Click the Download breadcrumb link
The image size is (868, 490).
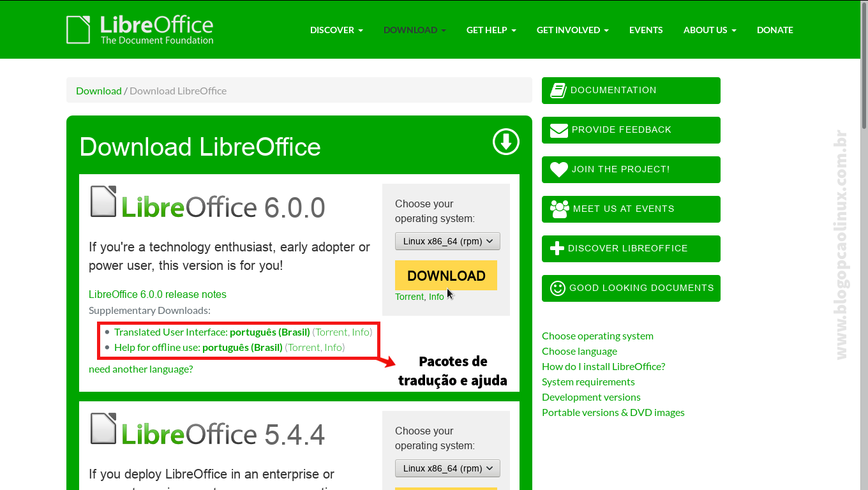(99, 91)
